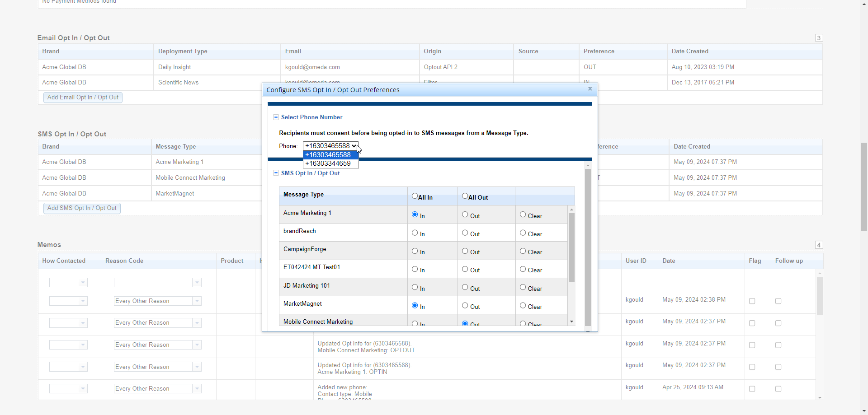Click Add Email Opt In / Opt Out button
This screenshot has height=415, width=868.
pos(83,98)
